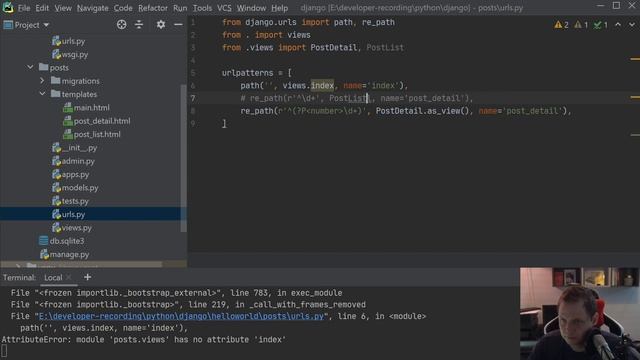The width and height of the screenshot is (640, 360).
Task: Open the Edit menu
Action: pos(42,8)
